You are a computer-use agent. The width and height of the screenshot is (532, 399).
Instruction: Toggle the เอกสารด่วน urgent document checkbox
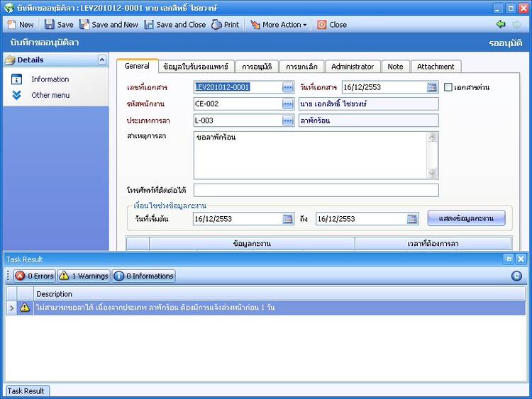(x=448, y=87)
